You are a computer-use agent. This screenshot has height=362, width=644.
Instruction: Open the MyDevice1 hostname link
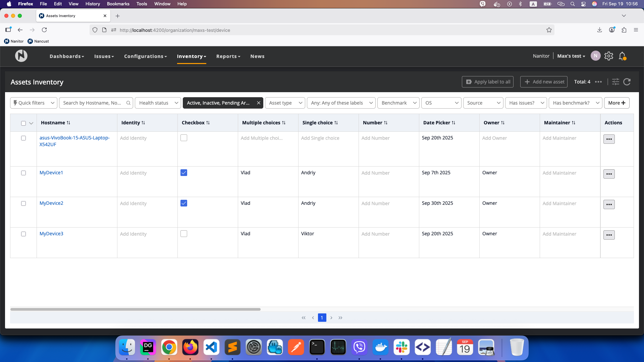[51, 173]
